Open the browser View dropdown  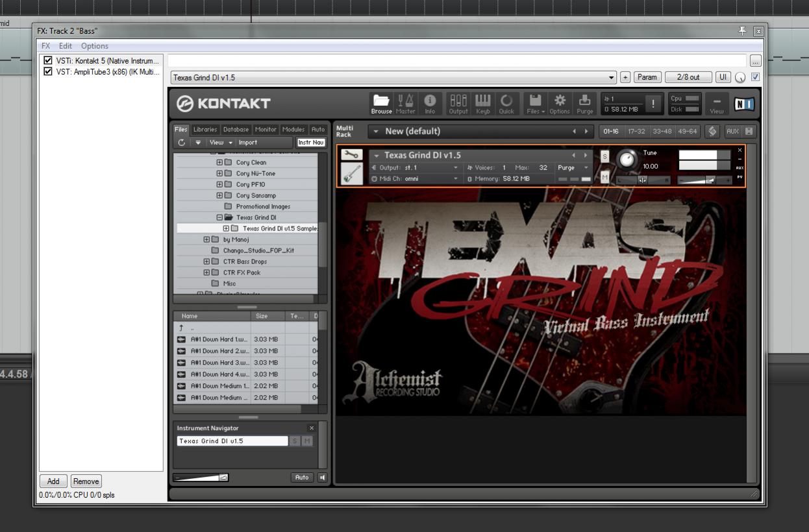221,143
